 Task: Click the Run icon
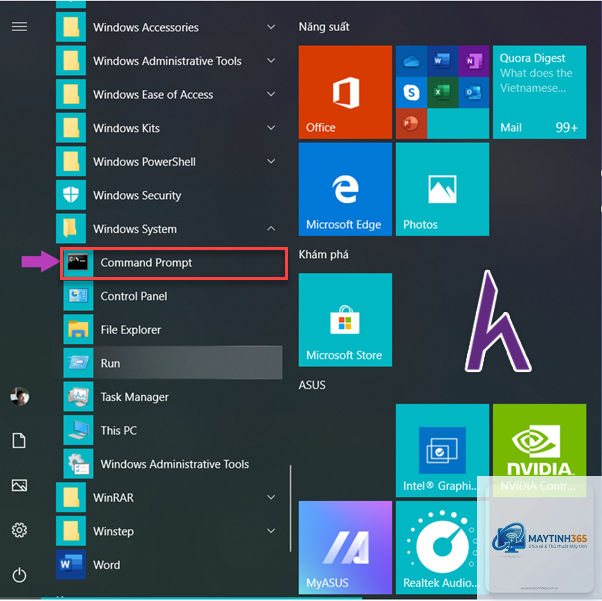coord(78,363)
